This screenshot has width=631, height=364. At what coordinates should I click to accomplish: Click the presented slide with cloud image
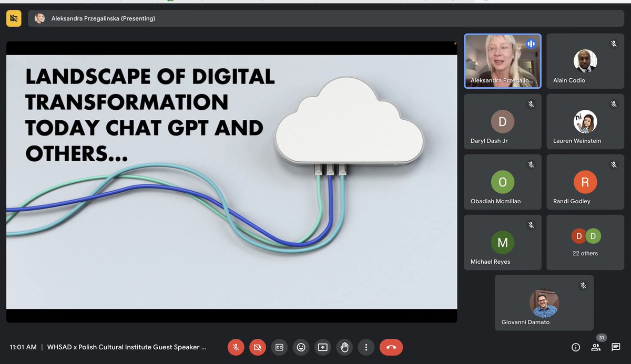232,182
